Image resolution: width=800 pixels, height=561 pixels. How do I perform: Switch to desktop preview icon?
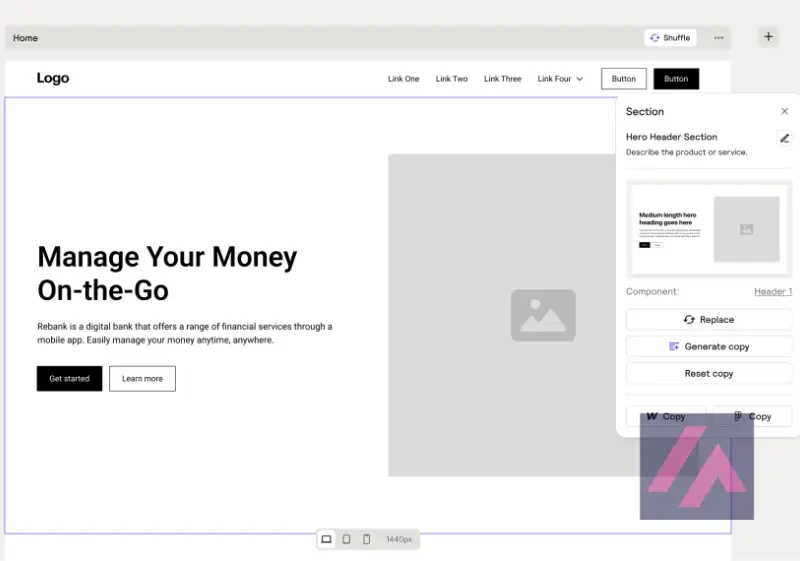[x=326, y=539]
